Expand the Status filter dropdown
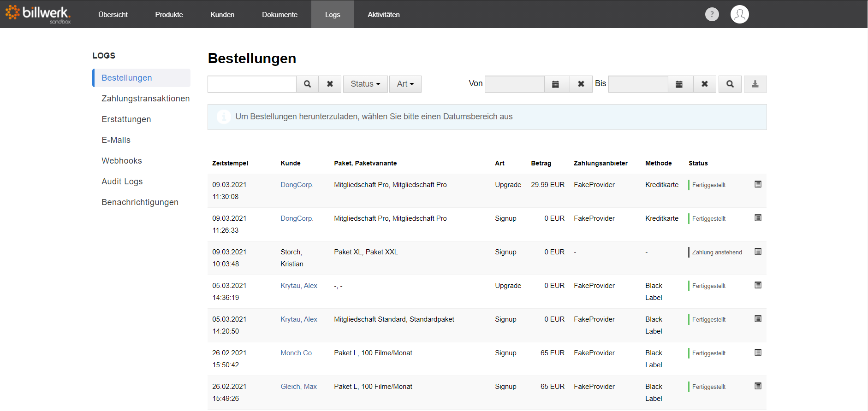The image size is (868, 411). pyautogui.click(x=365, y=84)
